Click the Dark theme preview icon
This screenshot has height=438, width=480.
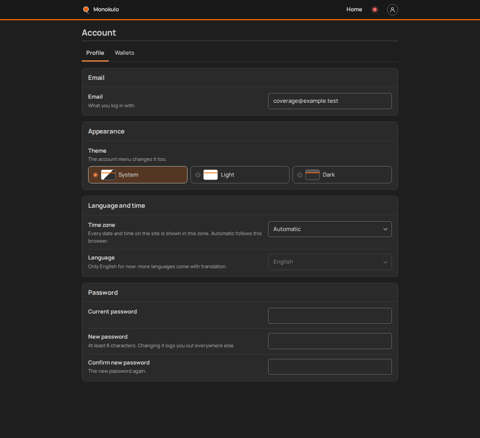point(312,175)
